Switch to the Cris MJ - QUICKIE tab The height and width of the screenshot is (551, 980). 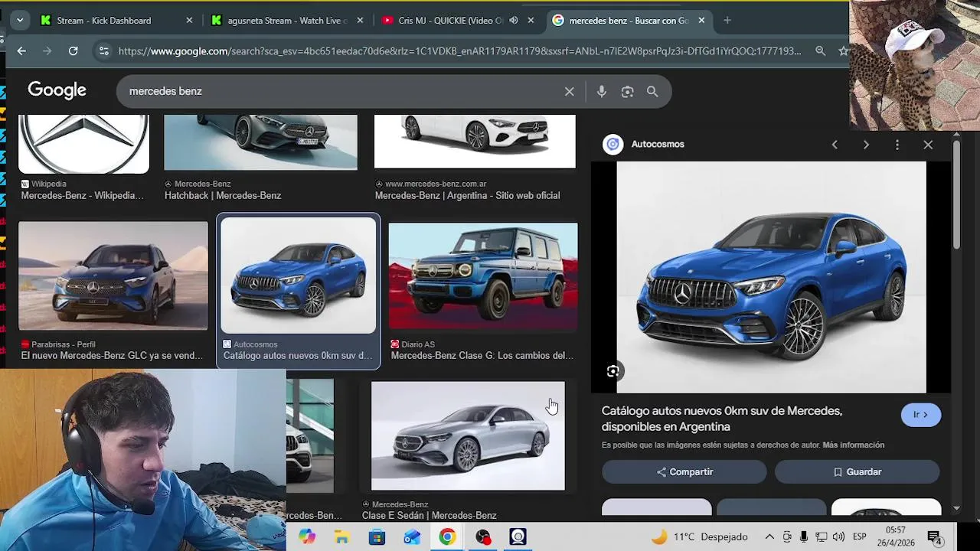[450, 21]
